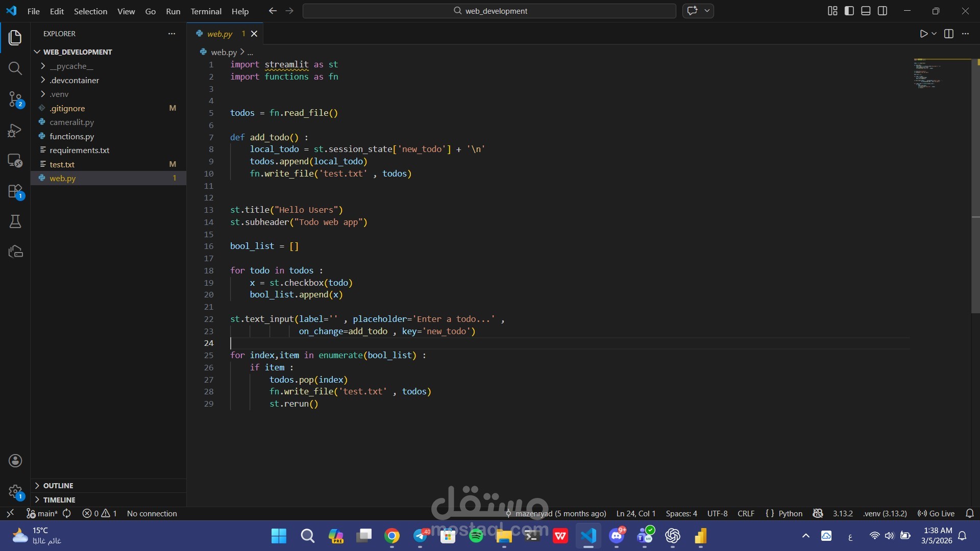Open the Terminal menu

click(206, 11)
